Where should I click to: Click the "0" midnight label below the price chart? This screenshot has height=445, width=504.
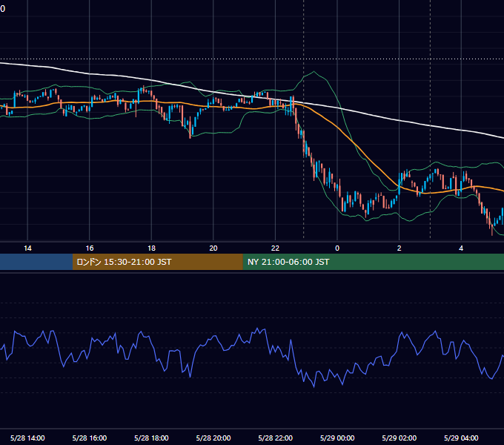(x=337, y=248)
